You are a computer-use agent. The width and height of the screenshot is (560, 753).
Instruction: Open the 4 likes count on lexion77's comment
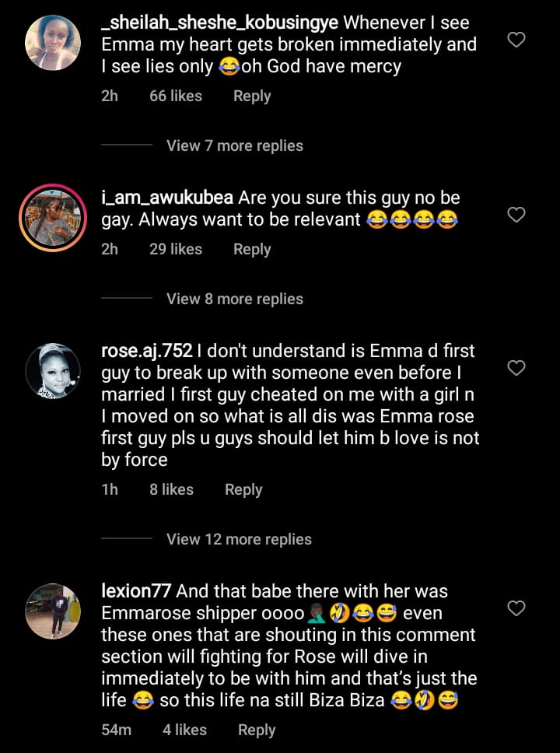pos(184,730)
